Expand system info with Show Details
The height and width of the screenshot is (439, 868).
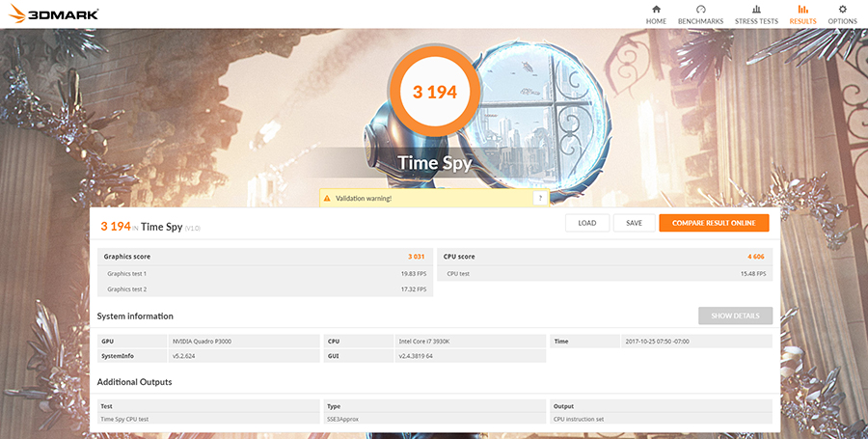pos(735,316)
